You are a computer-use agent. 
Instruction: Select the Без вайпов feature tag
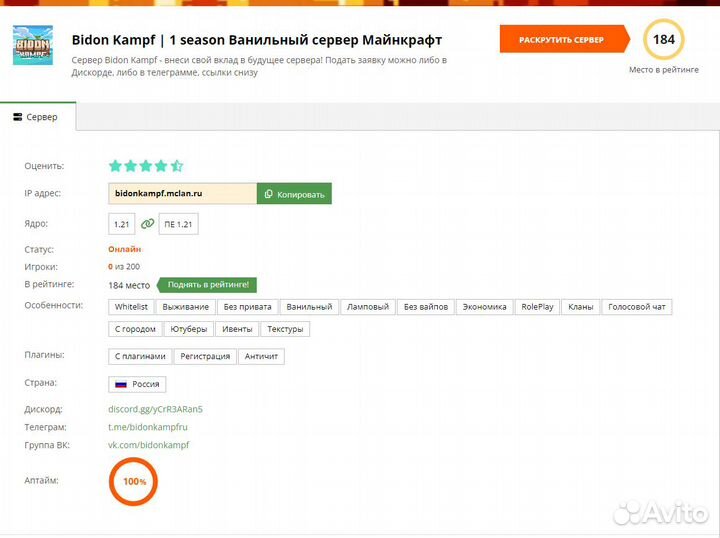pyautogui.click(x=426, y=307)
